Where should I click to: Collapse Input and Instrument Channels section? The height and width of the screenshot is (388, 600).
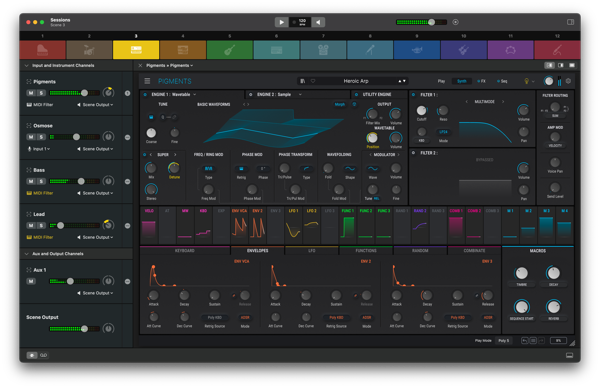(26, 65)
